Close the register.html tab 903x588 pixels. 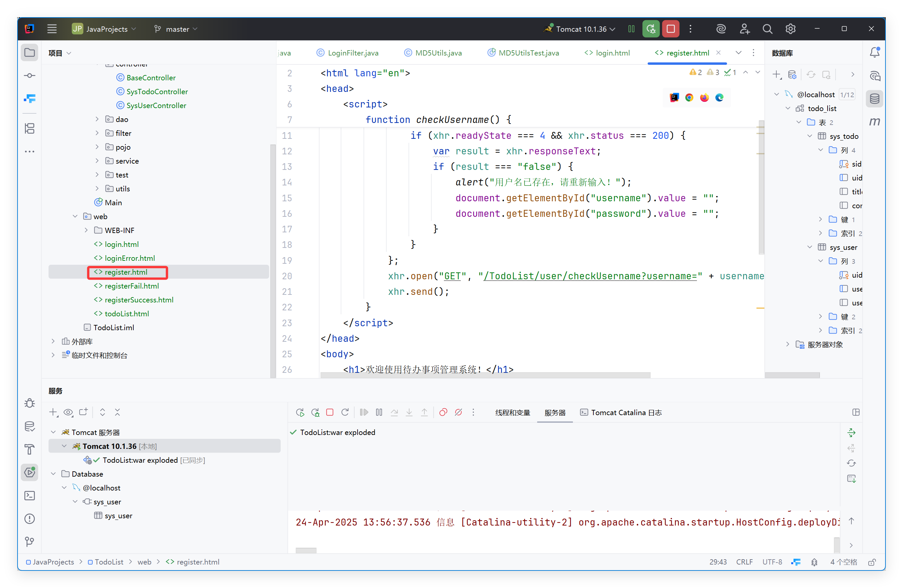pyautogui.click(x=718, y=53)
